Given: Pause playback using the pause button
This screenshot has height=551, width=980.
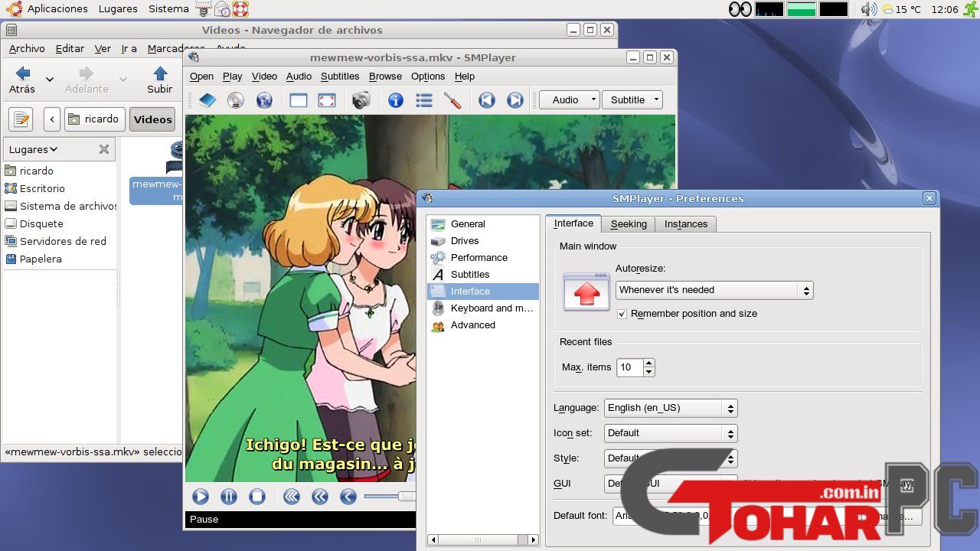Looking at the screenshot, I should click(229, 497).
